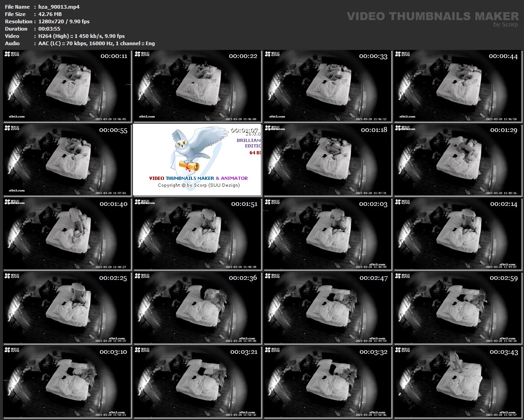Select the thumbnail stamped 00:02:14
The image size is (524, 420).
coord(457,234)
